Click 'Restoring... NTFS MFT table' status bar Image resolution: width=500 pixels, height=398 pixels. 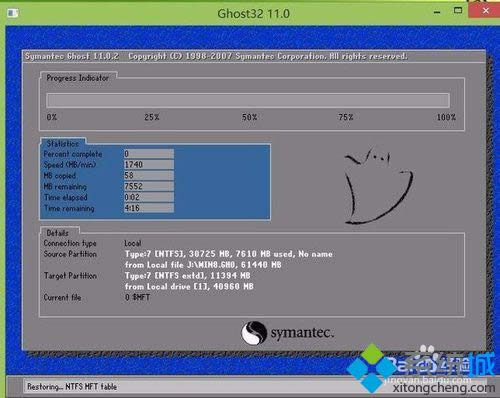[72, 387]
